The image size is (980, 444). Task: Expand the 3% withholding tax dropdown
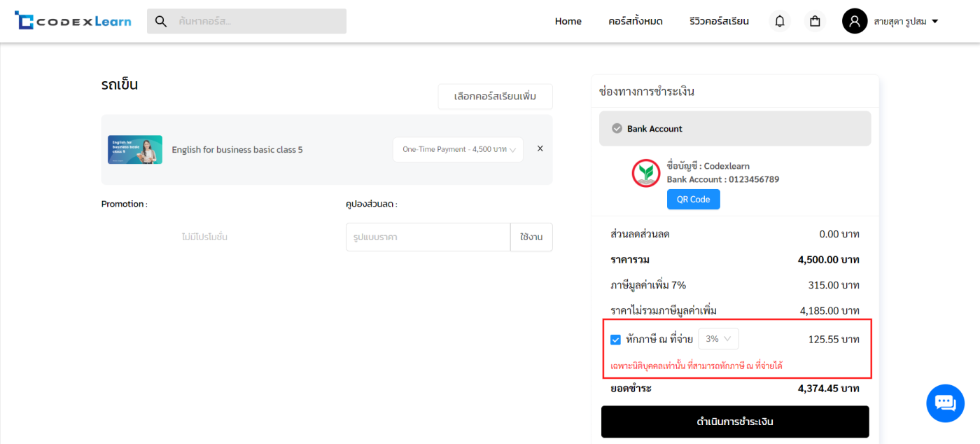(718, 339)
